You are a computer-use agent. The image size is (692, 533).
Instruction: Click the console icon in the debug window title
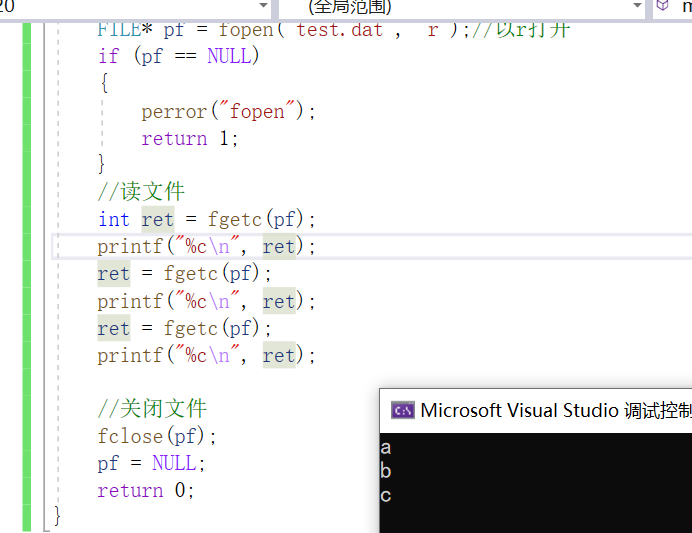click(x=402, y=410)
